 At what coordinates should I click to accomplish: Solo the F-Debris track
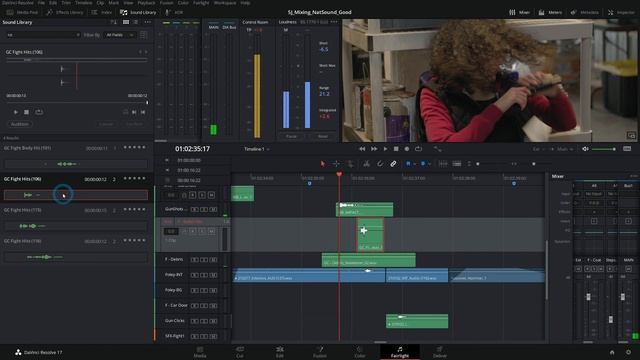[204, 260]
